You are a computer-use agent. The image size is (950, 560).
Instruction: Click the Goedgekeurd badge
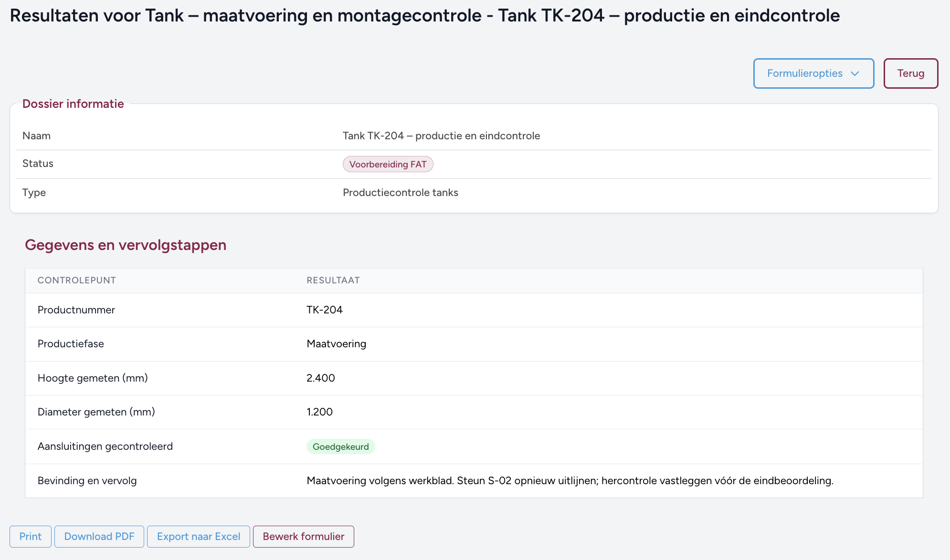pyautogui.click(x=340, y=446)
